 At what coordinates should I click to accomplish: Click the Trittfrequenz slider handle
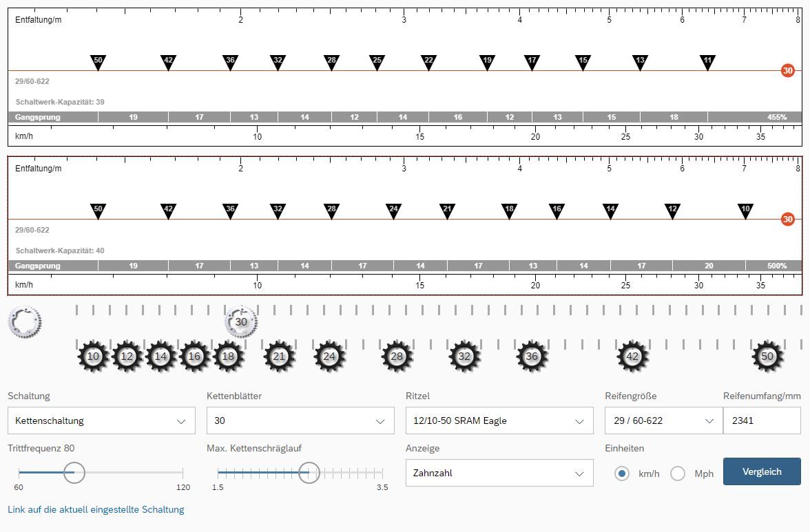[74, 473]
